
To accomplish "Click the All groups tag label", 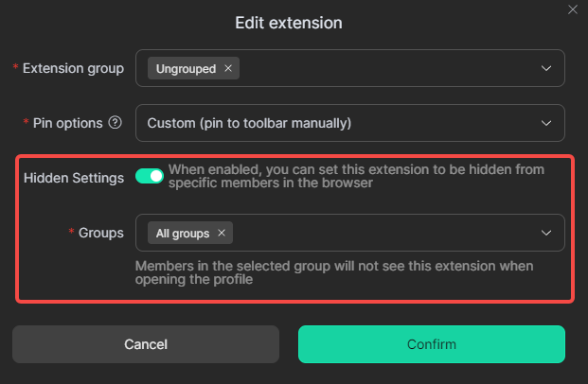I will point(183,233).
